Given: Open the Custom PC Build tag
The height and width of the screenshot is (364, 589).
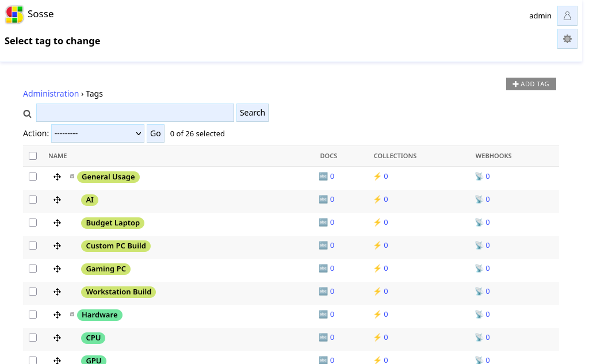Looking at the screenshot, I should 116,246.
